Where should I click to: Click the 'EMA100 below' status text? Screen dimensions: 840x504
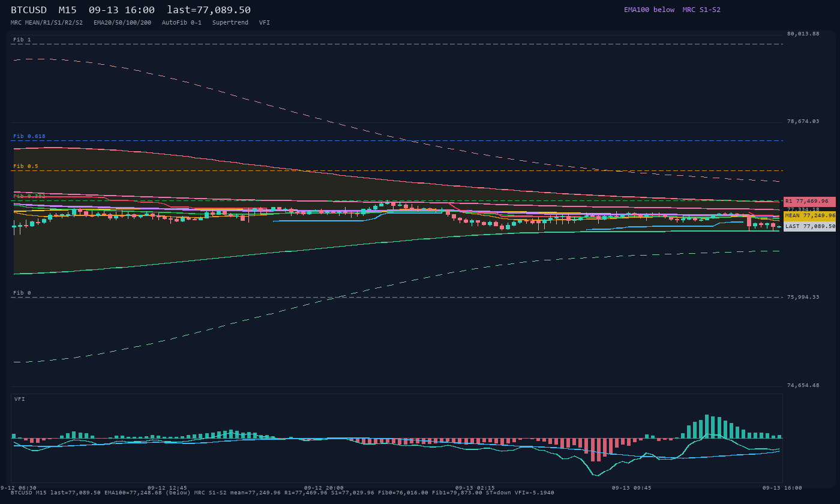pyautogui.click(x=649, y=10)
